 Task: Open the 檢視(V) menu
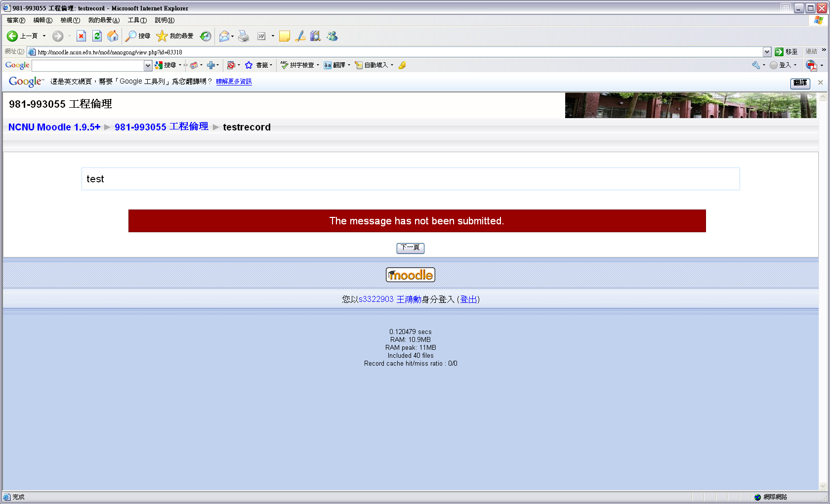click(x=70, y=20)
